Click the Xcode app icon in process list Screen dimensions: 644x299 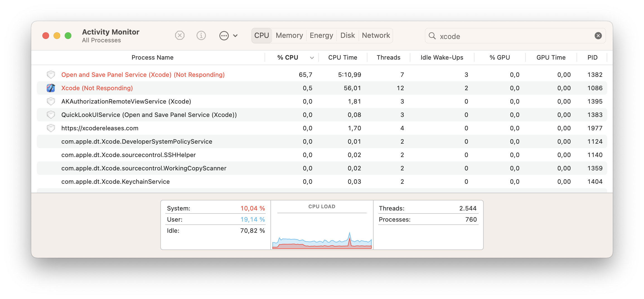coord(51,88)
